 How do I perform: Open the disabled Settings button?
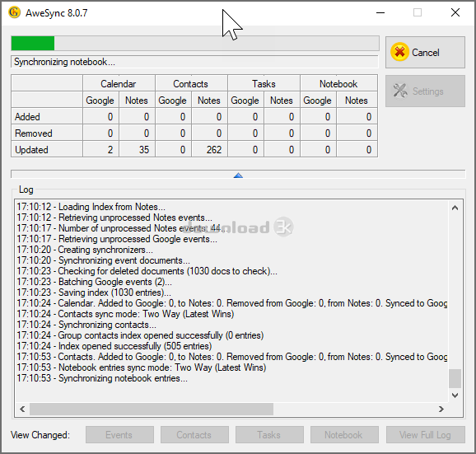coord(425,91)
